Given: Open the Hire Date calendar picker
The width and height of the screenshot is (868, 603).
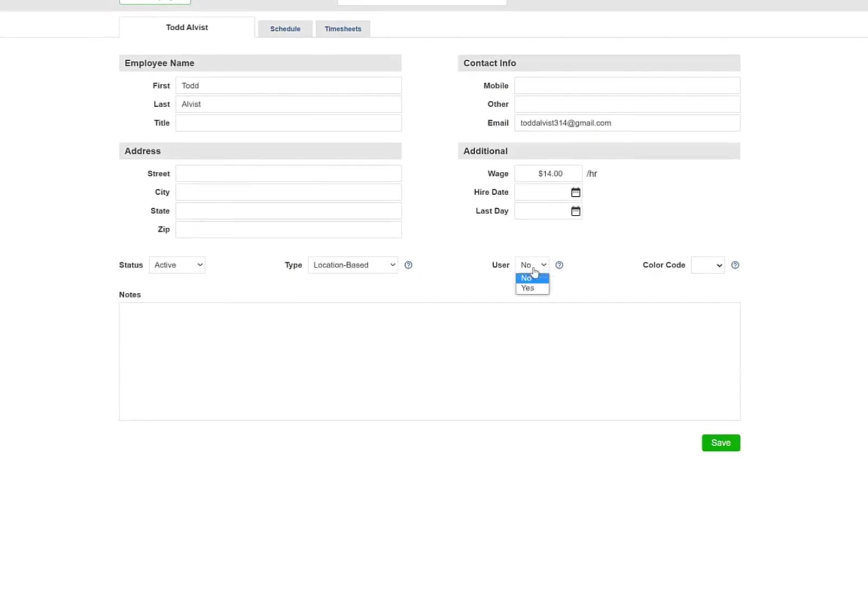Looking at the screenshot, I should coord(576,193).
